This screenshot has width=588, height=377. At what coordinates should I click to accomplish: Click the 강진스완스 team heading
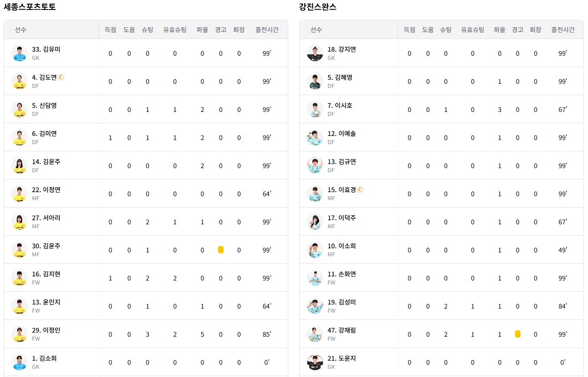(x=318, y=7)
